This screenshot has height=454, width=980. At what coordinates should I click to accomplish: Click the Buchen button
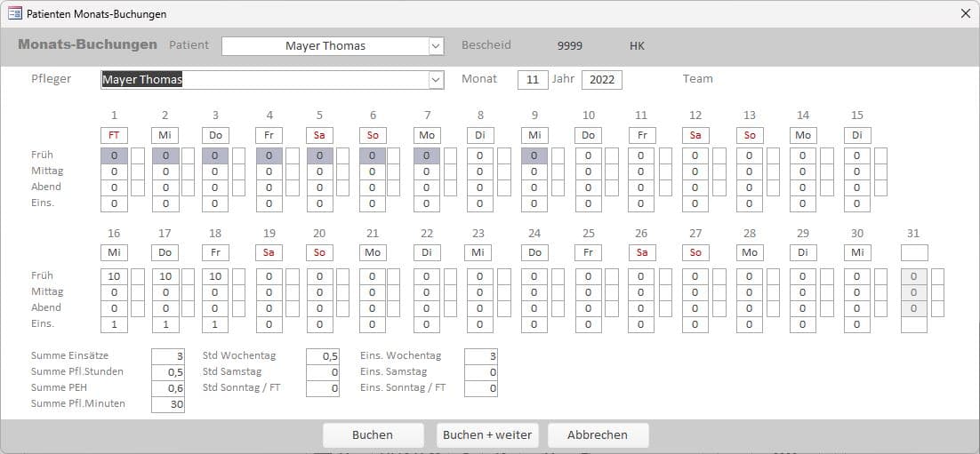[374, 434]
